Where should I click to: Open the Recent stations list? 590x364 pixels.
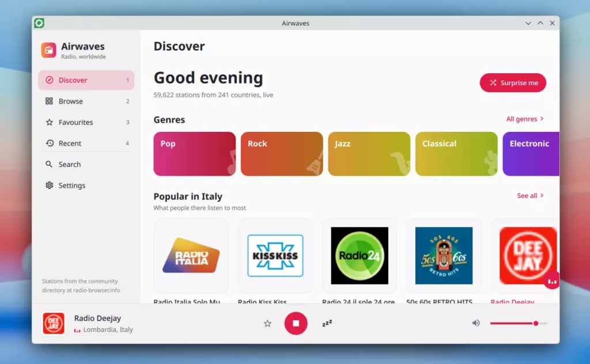[86, 143]
